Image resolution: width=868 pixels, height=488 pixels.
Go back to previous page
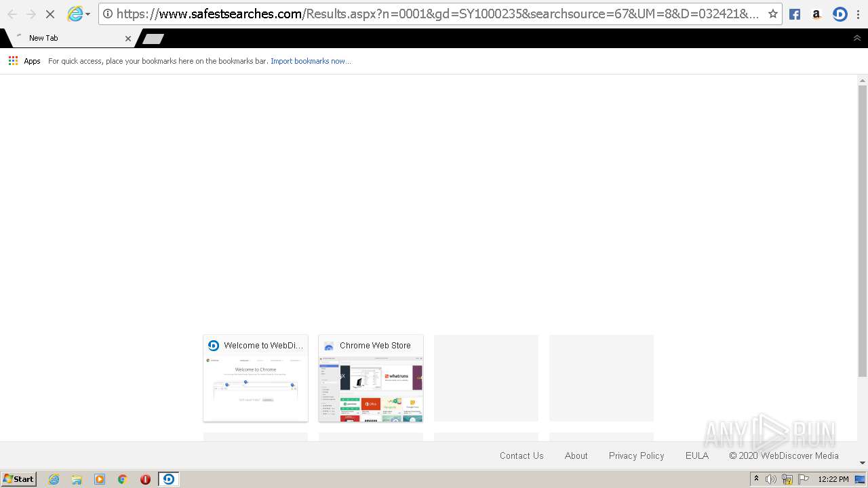(12, 14)
